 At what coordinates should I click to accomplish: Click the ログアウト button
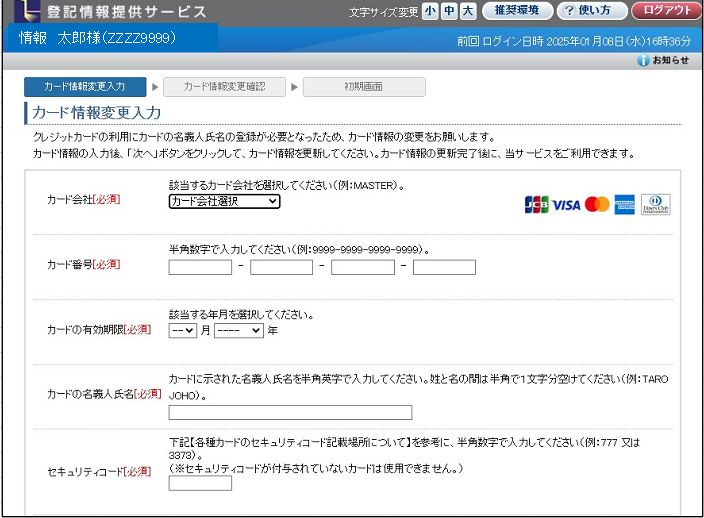point(666,11)
